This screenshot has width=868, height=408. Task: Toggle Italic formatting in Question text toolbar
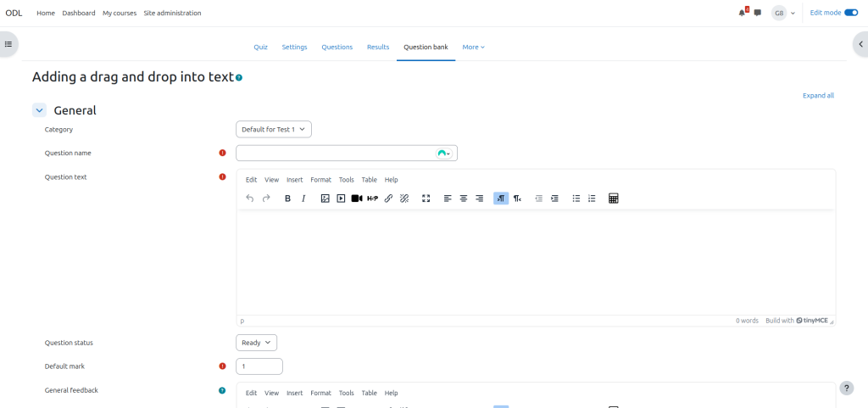point(303,198)
